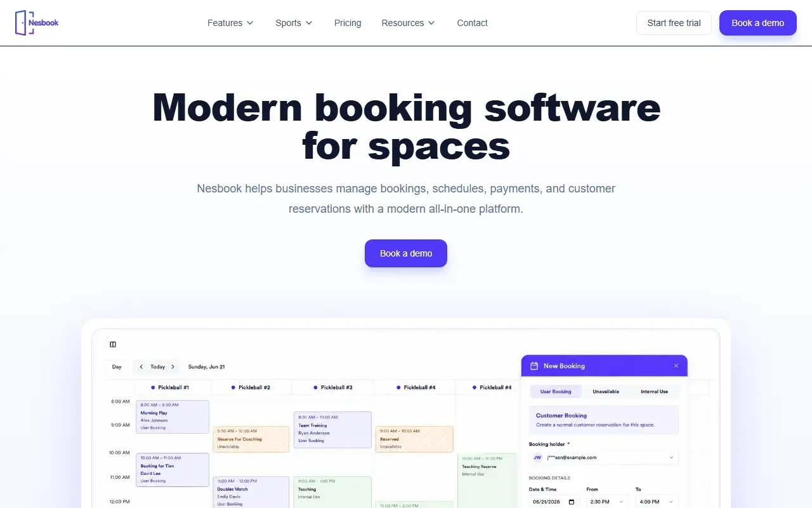Click the Book a demo hero button
The image size is (812, 508).
point(406,253)
